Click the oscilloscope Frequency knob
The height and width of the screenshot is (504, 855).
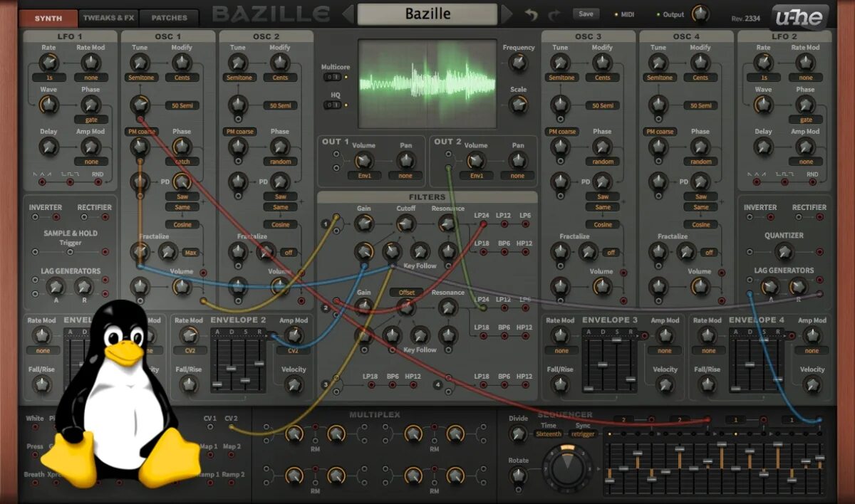[x=519, y=63]
